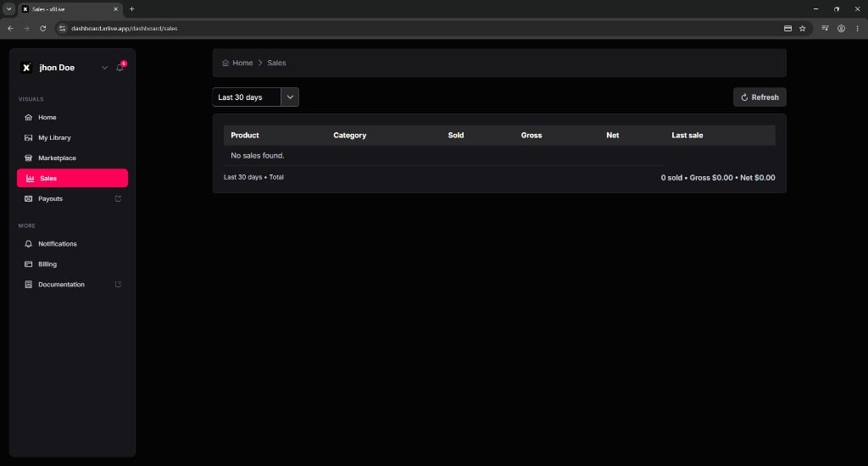Open Billing in the sidebar
Screen dimensions: 868x466
tap(72, 264)
